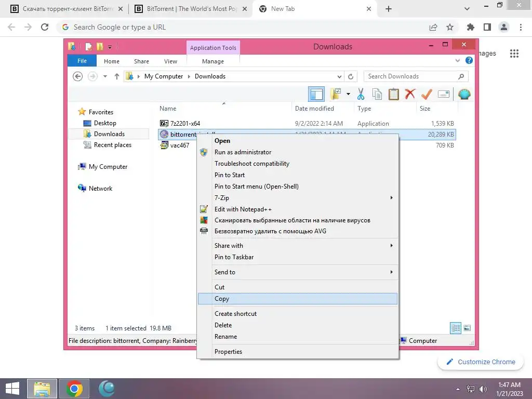Click New folder icon in quick access toolbar
The image size is (532, 399).
click(x=100, y=46)
